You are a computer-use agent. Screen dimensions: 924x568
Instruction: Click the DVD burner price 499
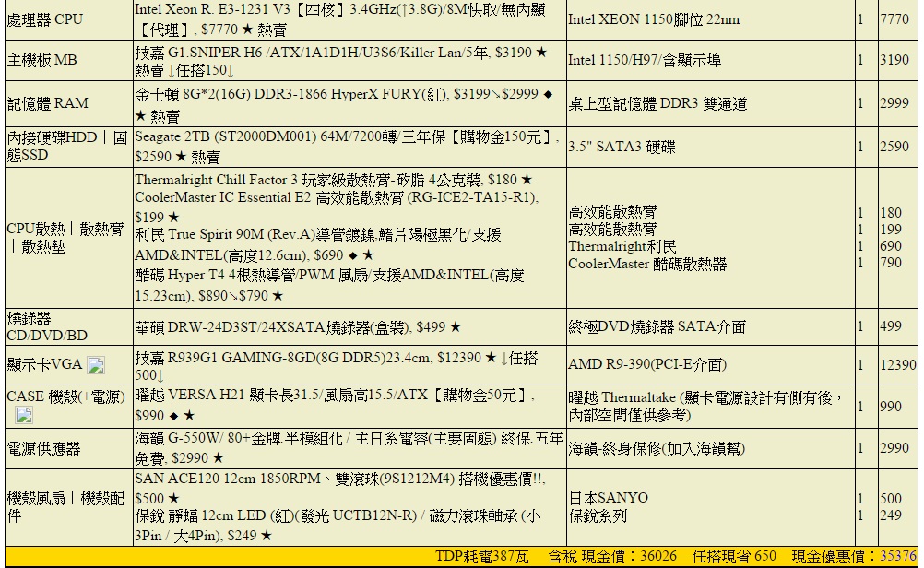tap(891, 326)
